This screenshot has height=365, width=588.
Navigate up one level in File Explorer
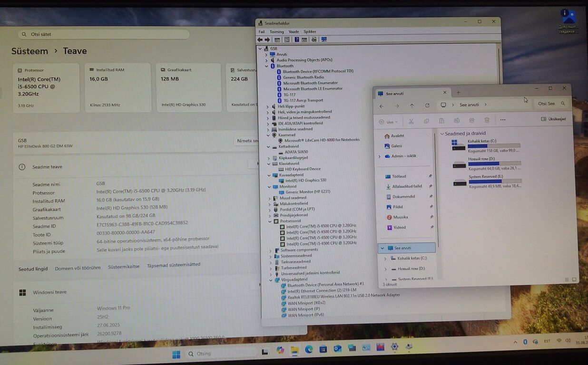coord(412,106)
